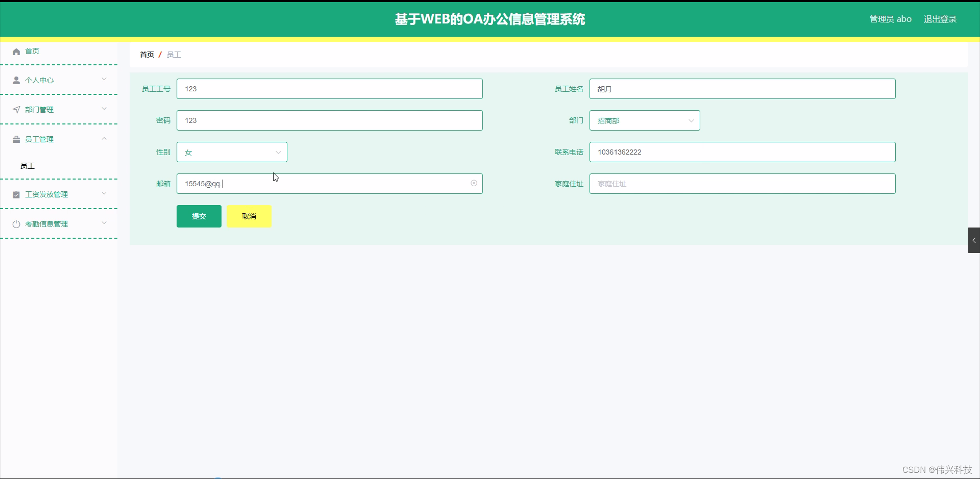The image size is (980, 479).
Task: Click the home icon beside 首页
Action: point(16,51)
